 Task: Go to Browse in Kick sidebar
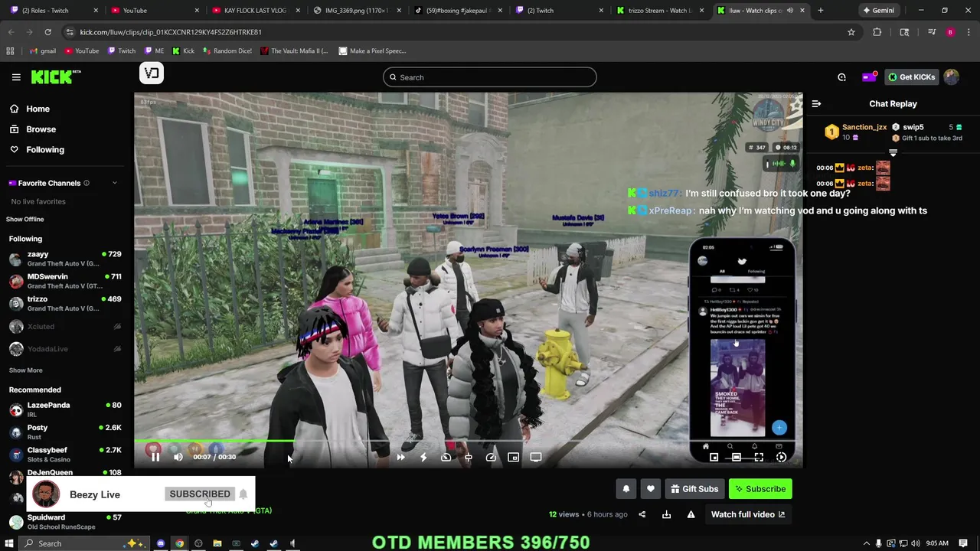41,129
